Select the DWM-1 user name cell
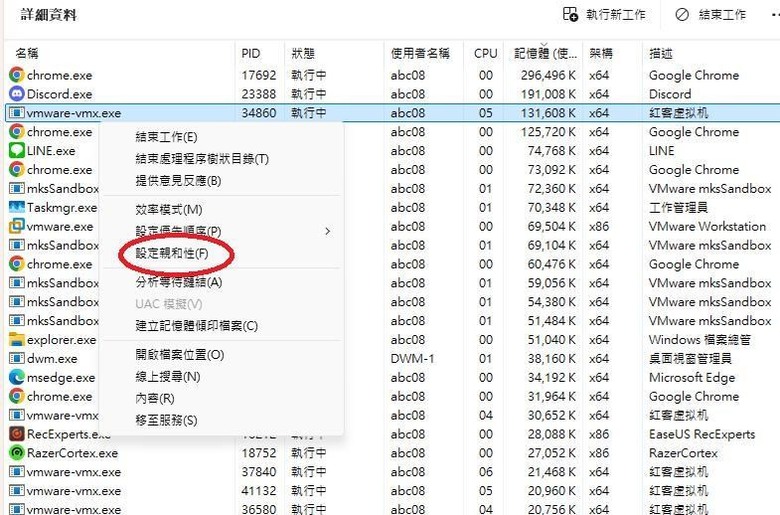Viewport: 780px width, 515px height. (412, 359)
